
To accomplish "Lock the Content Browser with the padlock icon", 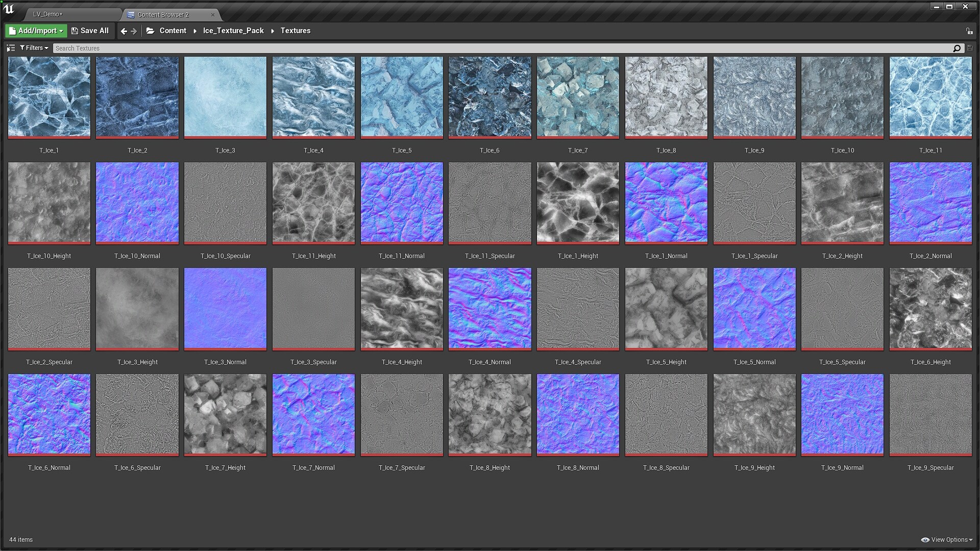I will click(x=969, y=31).
